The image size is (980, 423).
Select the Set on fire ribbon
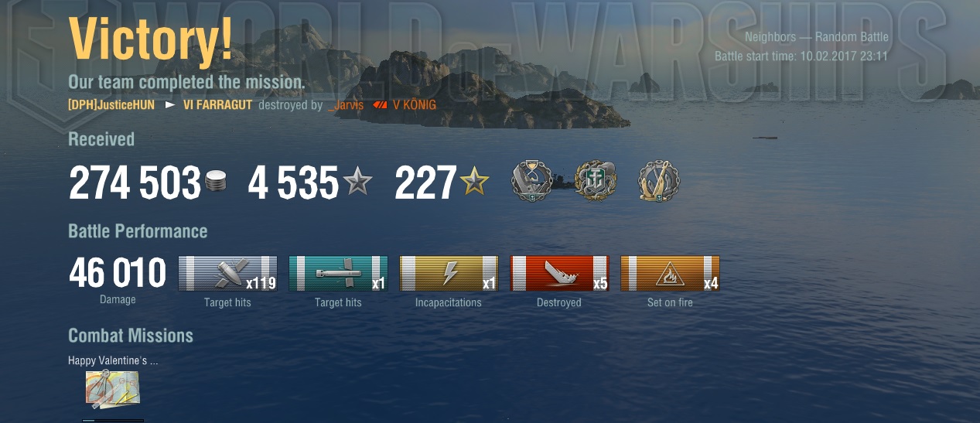(x=670, y=274)
